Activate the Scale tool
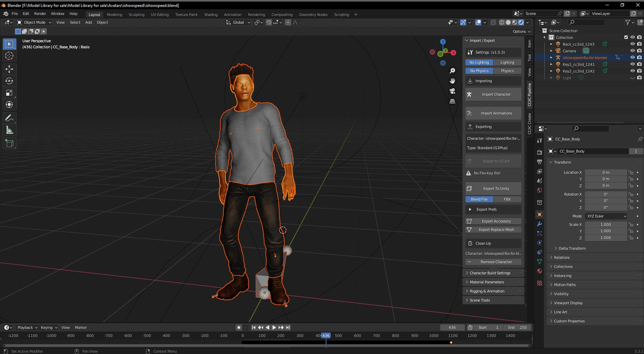Viewport: 644px width, 354px height. 9,93
